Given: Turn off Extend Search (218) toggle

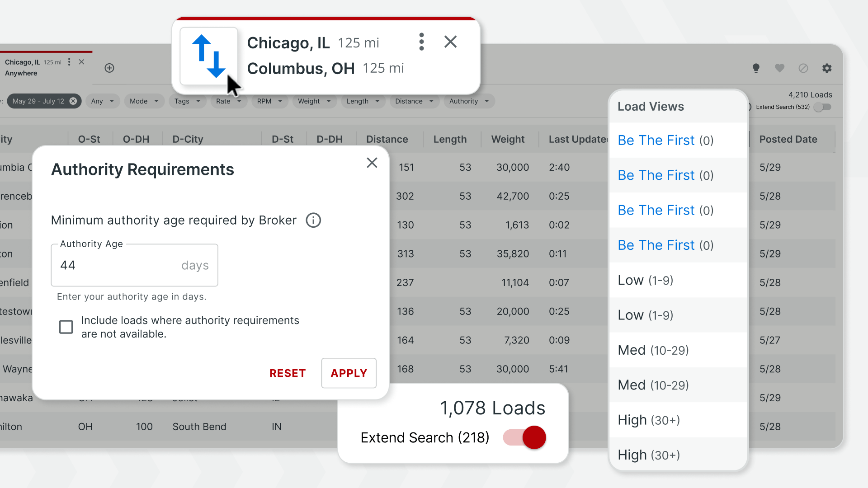Looking at the screenshot, I should (x=525, y=437).
